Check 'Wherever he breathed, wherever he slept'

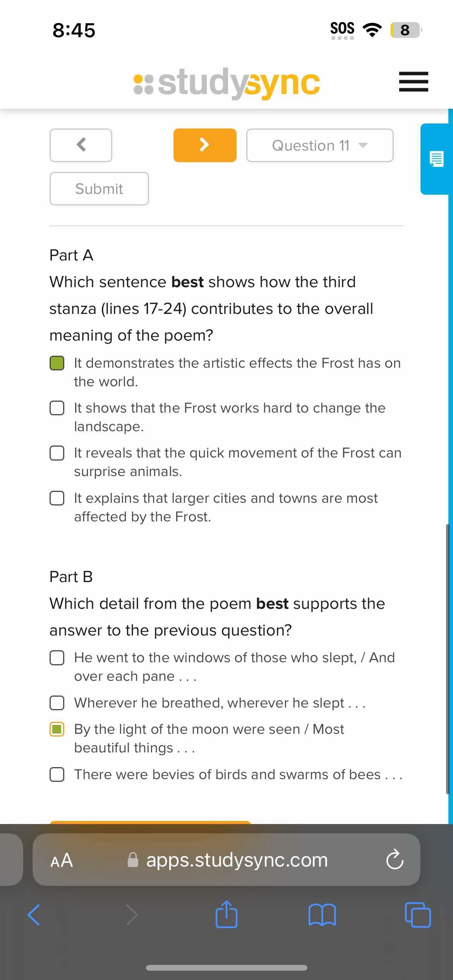57,703
